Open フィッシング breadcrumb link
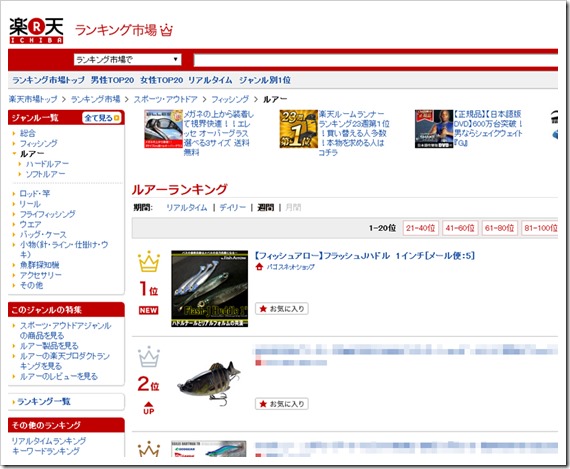The width and height of the screenshot is (570, 469). 230,99
